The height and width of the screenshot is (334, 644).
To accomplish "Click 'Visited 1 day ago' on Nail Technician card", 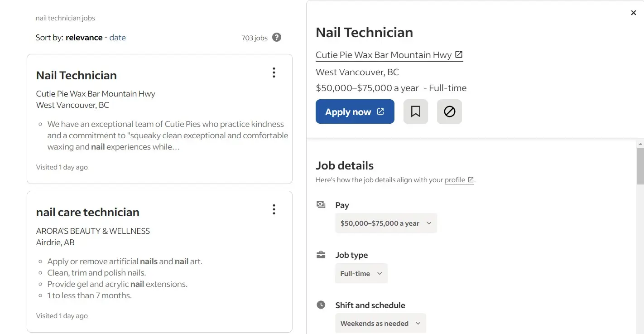I will click(62, 167).
